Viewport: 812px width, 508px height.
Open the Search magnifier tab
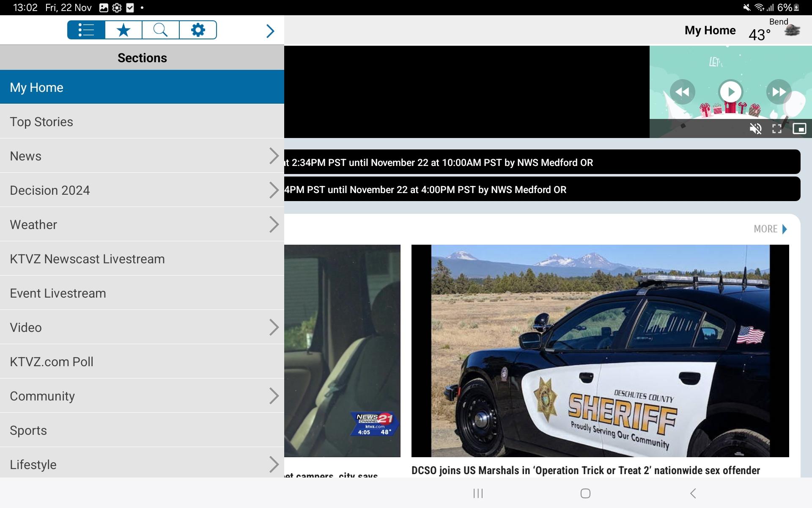click(x=161, y=30)
